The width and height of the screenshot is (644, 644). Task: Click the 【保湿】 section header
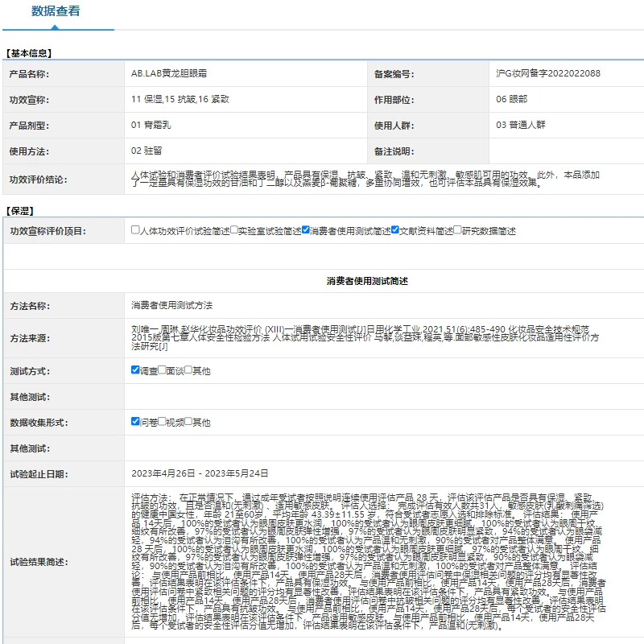19,210
